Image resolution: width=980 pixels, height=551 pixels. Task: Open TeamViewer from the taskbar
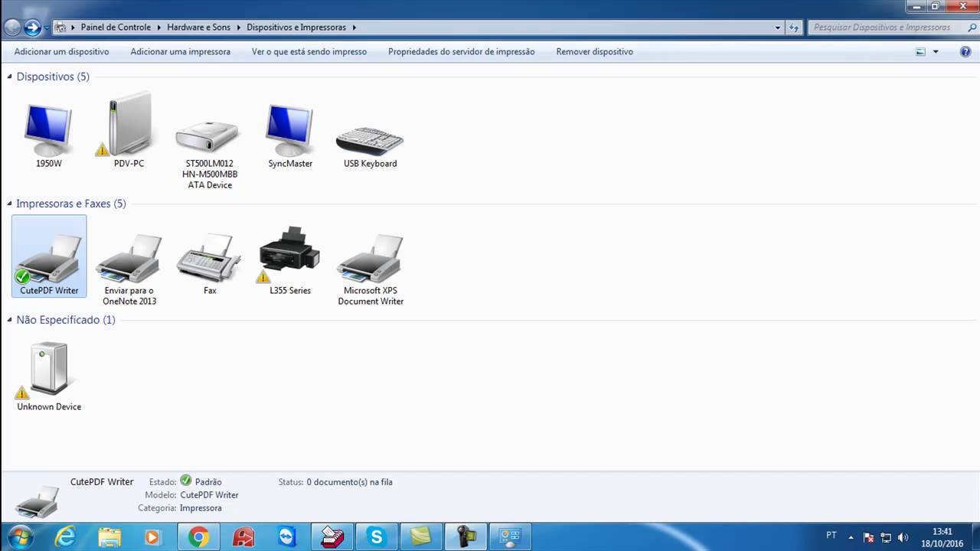pyautogui.click(x=287, y=537)
